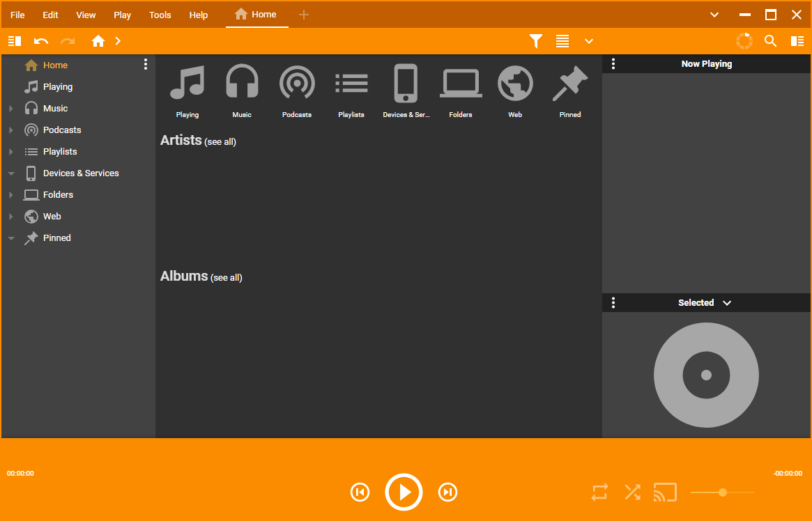Skip to the next track
The height and width of the screenshot is (521, 812).
point(447,492)
